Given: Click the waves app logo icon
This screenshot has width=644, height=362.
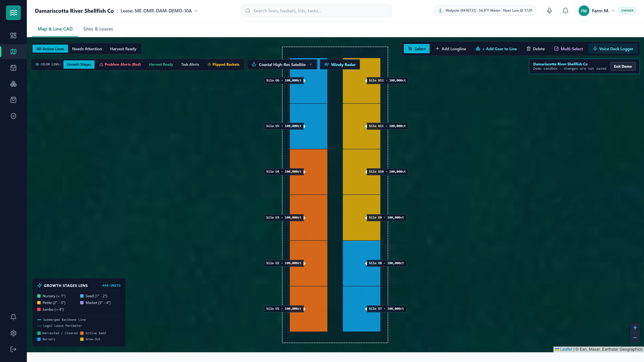Looking at the screenshot, I should [13, 13].
